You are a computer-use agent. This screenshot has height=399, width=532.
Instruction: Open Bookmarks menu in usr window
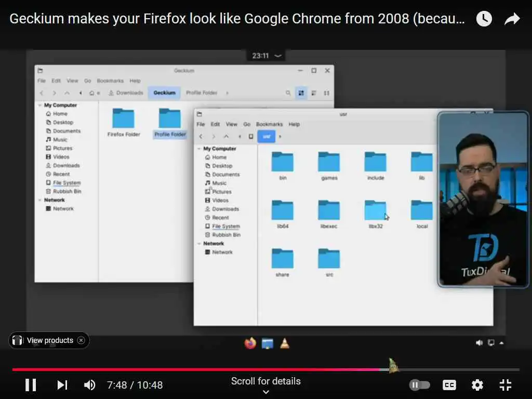tap(270, 124)
